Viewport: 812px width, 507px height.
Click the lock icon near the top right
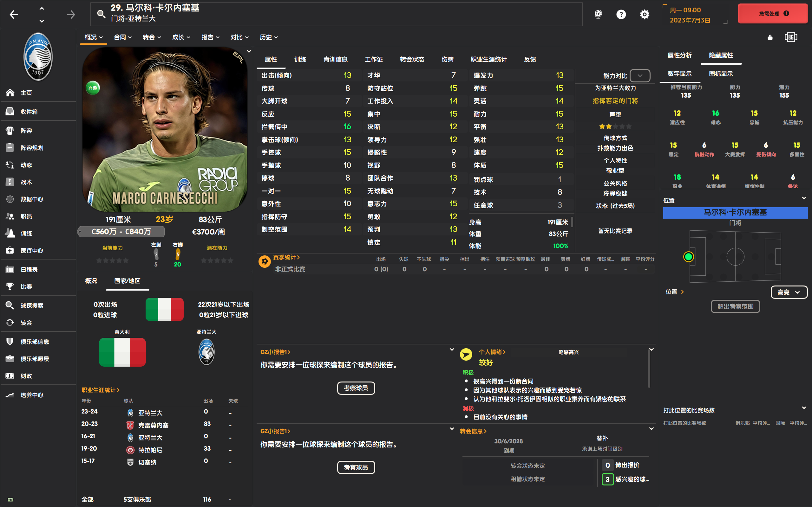[x=770, y=37]
